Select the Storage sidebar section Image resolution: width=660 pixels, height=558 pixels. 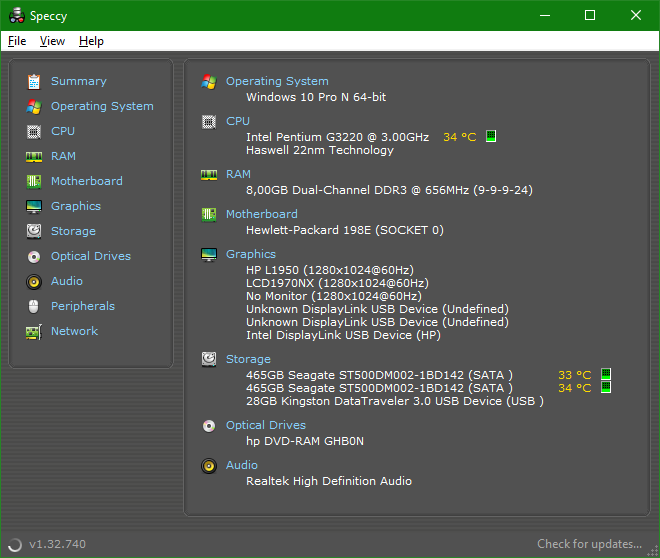(x=73, y=231)
